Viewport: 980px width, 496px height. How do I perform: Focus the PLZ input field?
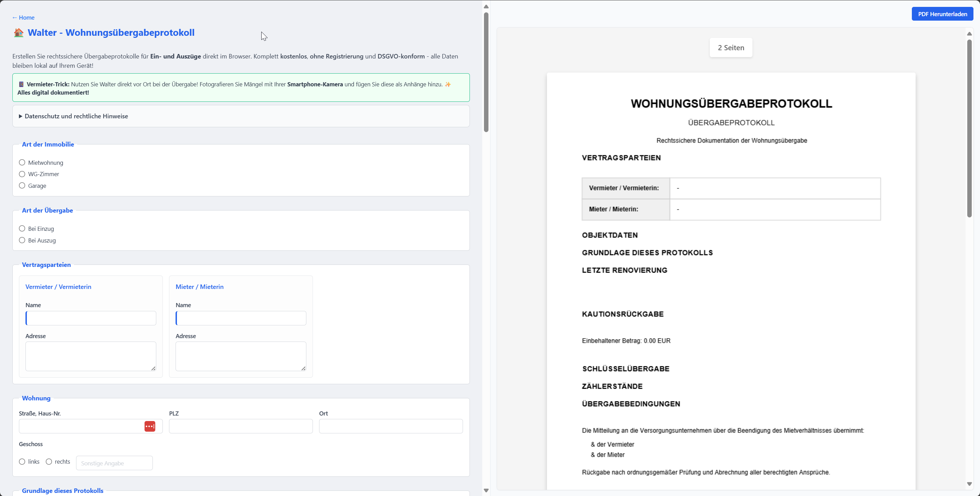pyautogui.click(x=241, y=426)
